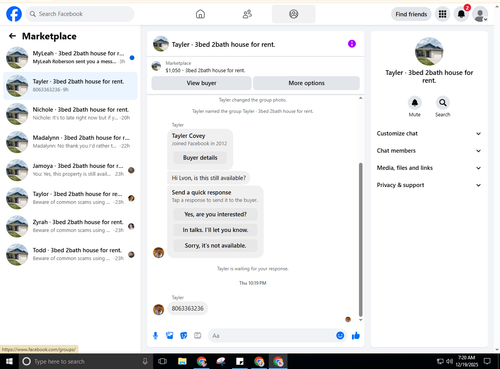Send 'Sorry, it's not available.' response
The height and width of the screenshot is (369, 500).
[x=215, y=246]
